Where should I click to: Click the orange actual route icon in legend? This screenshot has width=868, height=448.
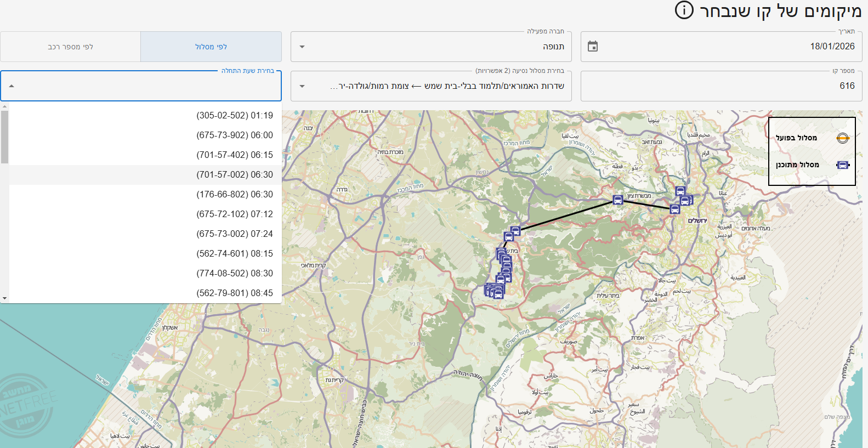pos(843,138)
